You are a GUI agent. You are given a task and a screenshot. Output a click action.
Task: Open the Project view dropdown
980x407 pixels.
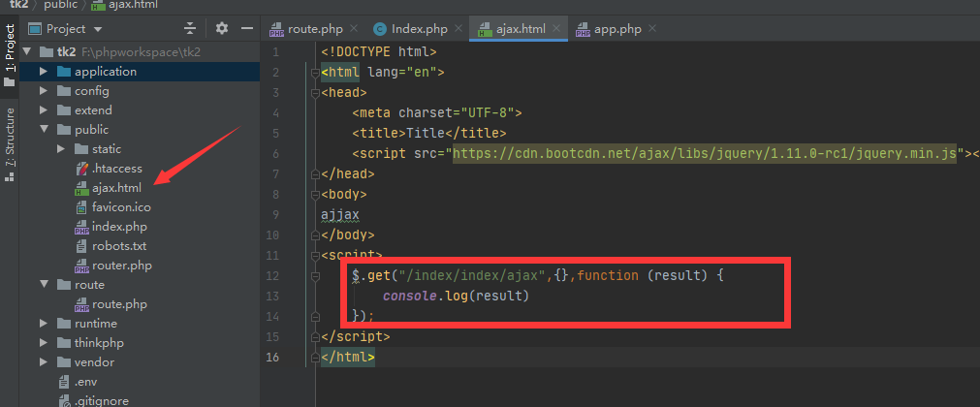(98, 29)
